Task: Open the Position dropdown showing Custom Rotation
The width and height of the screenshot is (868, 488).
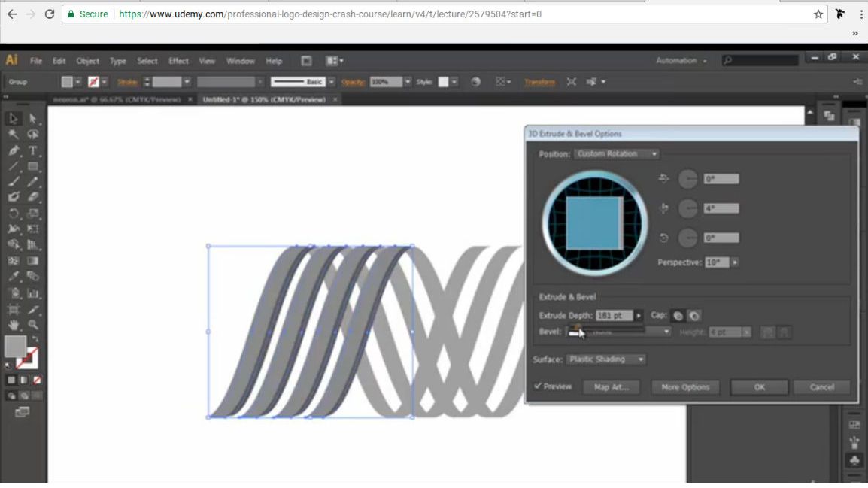Action: coord(616,153)
